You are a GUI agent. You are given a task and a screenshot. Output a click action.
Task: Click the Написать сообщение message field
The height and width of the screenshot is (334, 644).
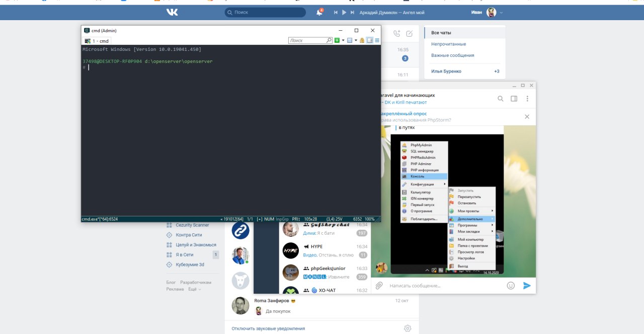click(445, 286)
